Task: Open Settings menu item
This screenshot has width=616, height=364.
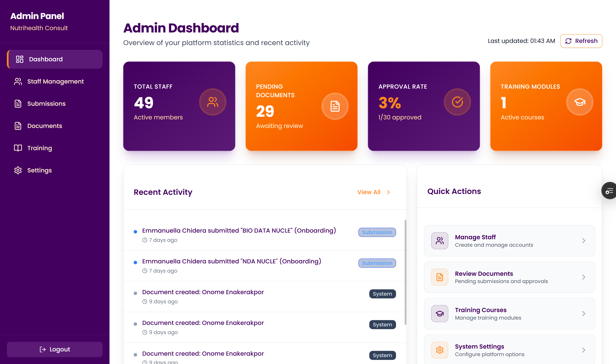Action: [55, 170]
